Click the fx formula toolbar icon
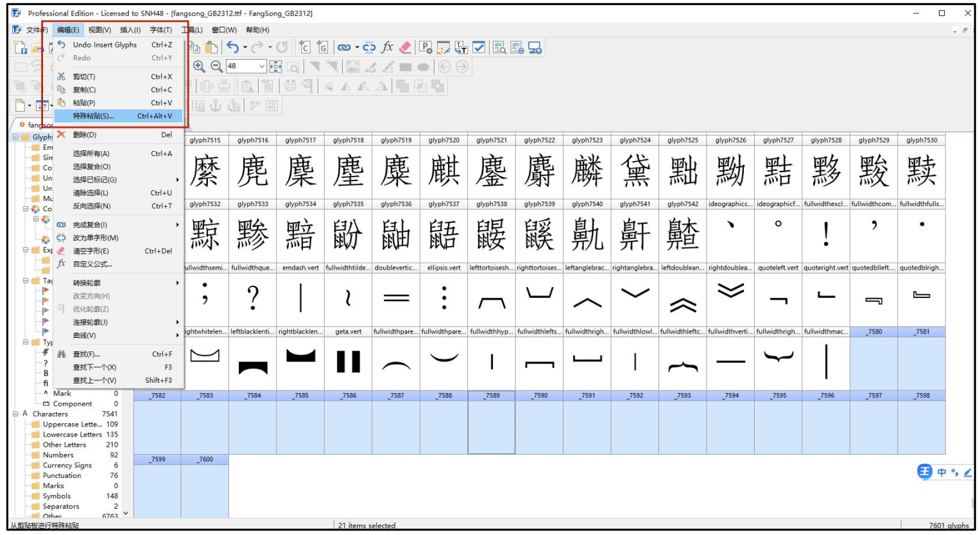 pos(387,48)
